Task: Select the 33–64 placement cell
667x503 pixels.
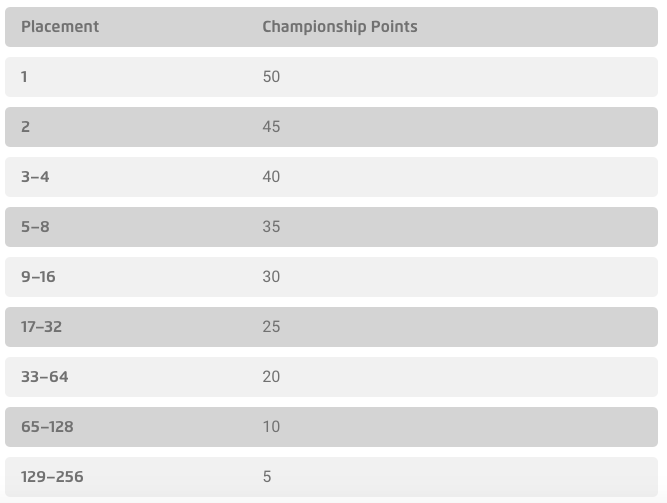Action: [45, 377]
